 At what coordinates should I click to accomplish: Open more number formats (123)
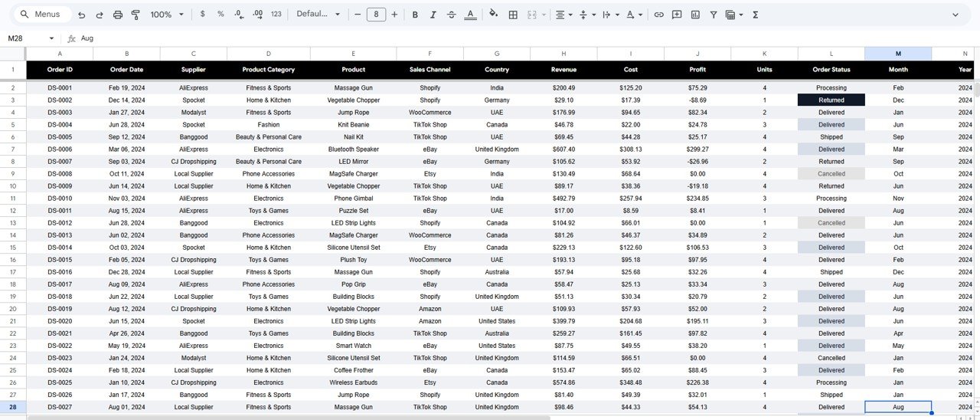tap(276, 15)
